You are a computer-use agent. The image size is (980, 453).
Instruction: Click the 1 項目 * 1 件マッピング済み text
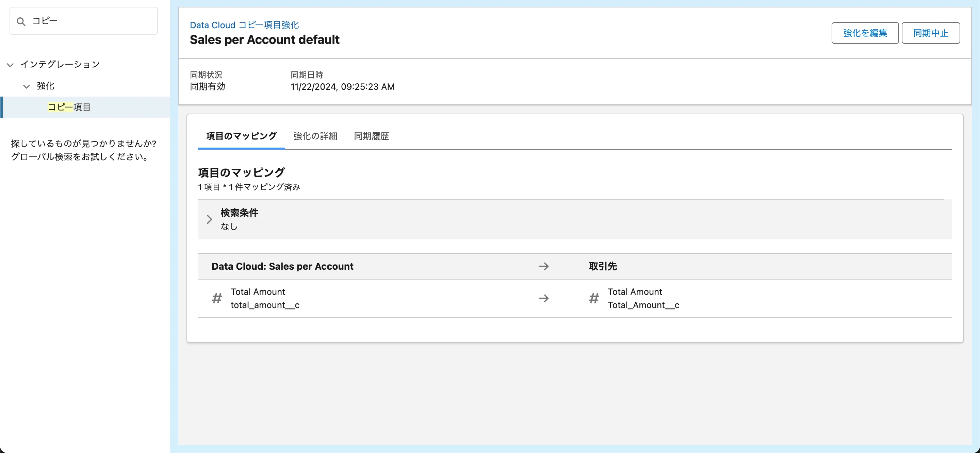click(x=249, y=187)
